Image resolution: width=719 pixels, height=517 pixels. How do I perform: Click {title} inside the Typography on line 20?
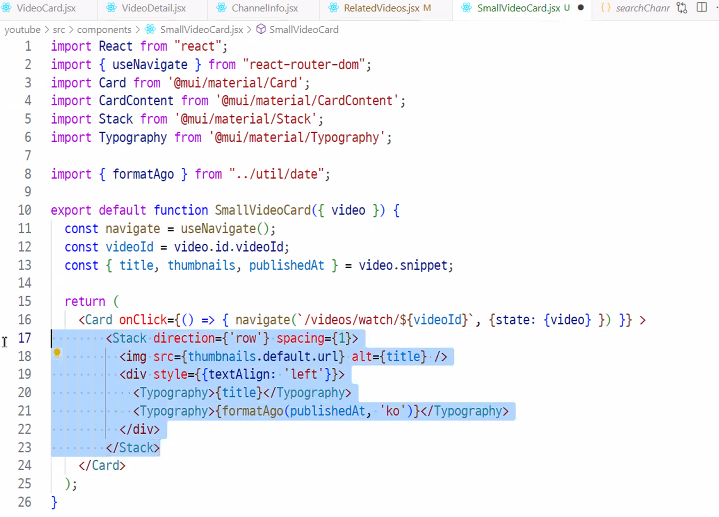click(x=238, y=393)
